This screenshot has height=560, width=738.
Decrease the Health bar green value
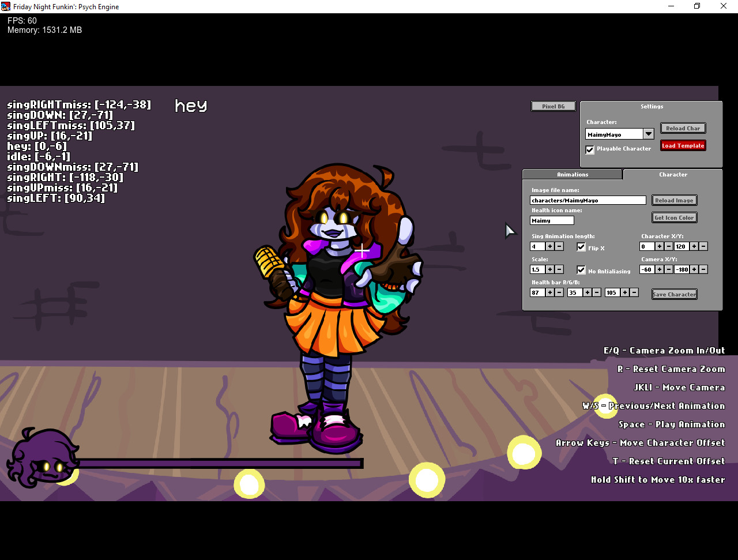tap(597, 292)
